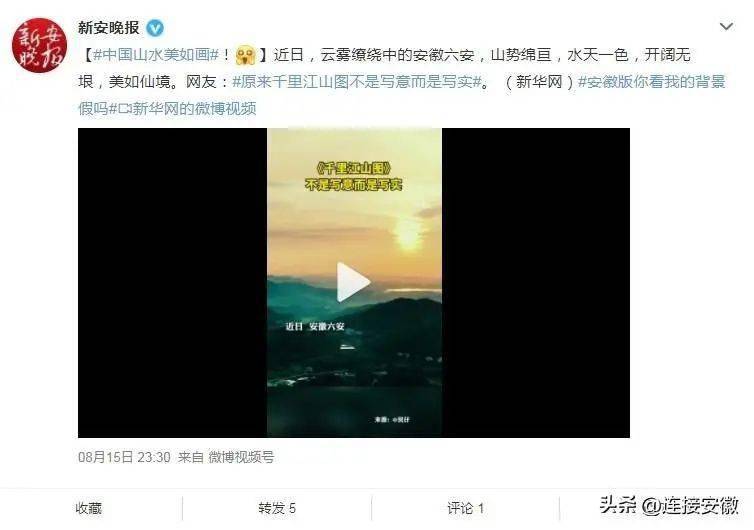Open hashtag #中国山水美如画#
This screenshot has width=754, height=530.
156,54
